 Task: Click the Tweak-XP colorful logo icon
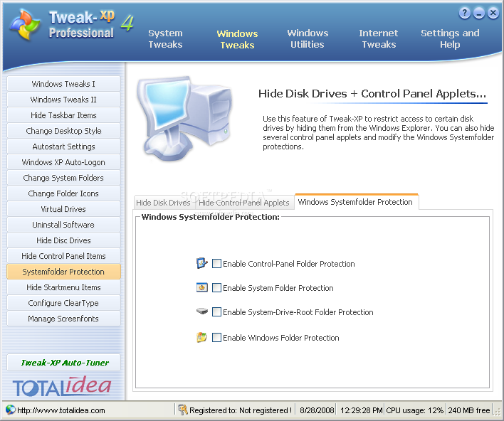point(25,24)
